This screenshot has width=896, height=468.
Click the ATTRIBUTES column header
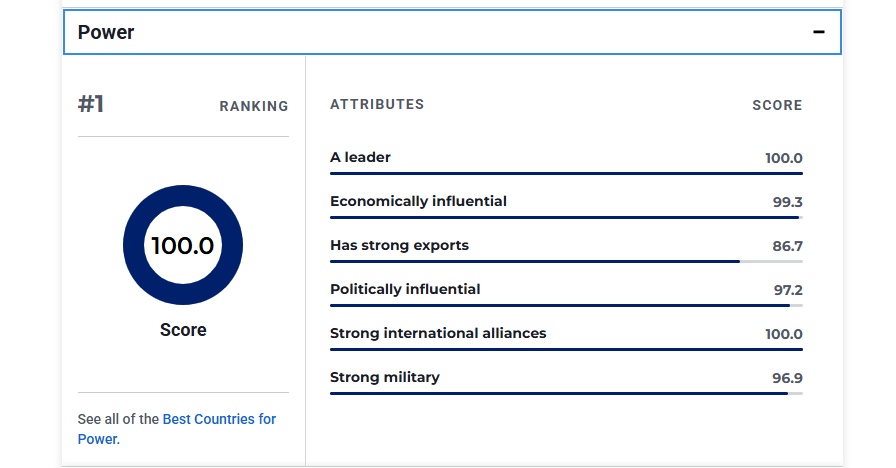377,104
